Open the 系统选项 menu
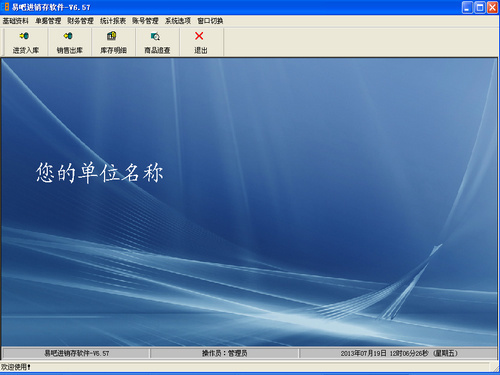Viewport: 500px width, 375px height. (178, 21)
